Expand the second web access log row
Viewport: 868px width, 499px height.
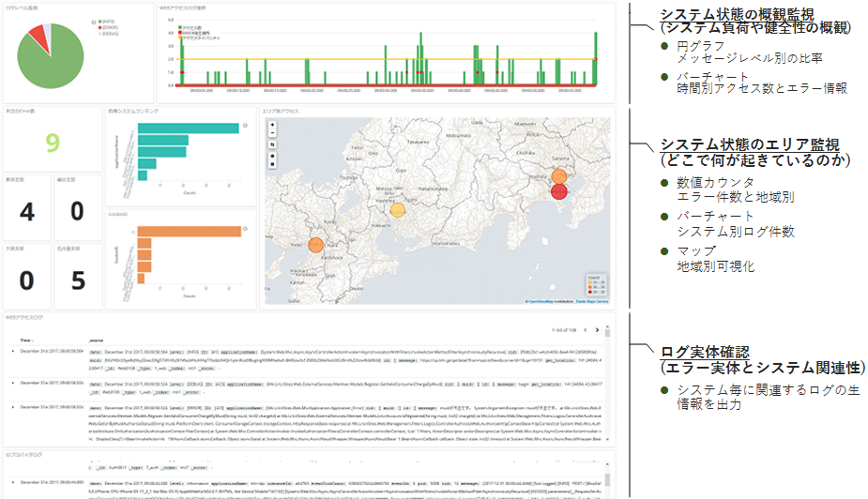[13, 382]
